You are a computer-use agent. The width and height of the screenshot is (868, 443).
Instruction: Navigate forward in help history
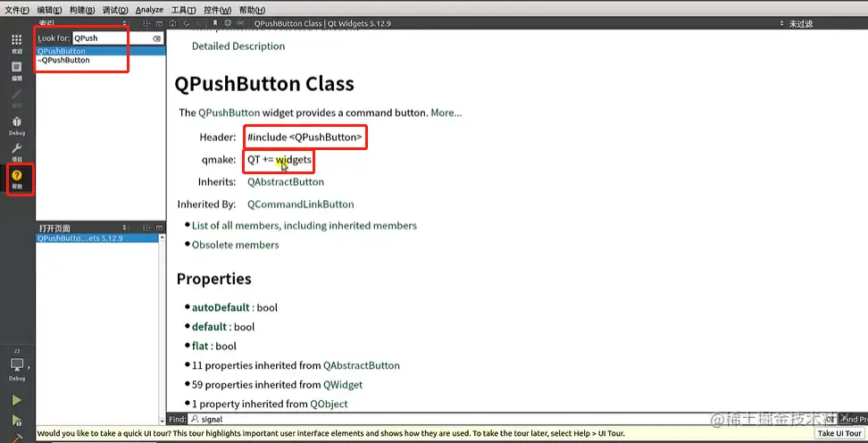click(199, 24)
